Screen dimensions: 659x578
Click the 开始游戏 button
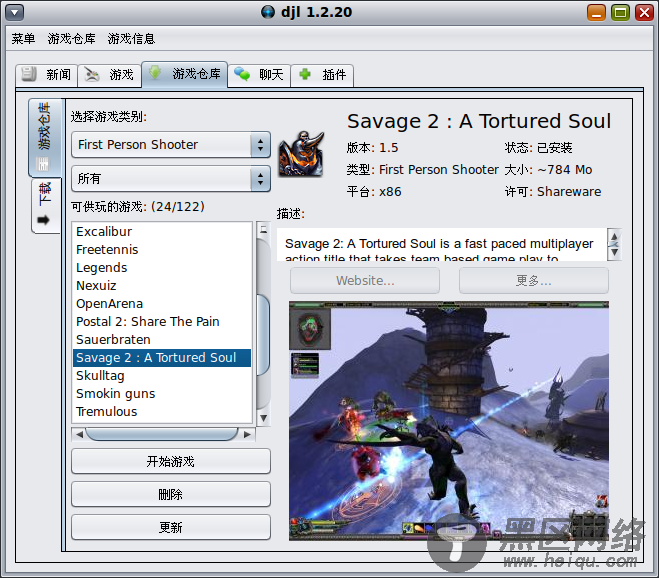171,462
